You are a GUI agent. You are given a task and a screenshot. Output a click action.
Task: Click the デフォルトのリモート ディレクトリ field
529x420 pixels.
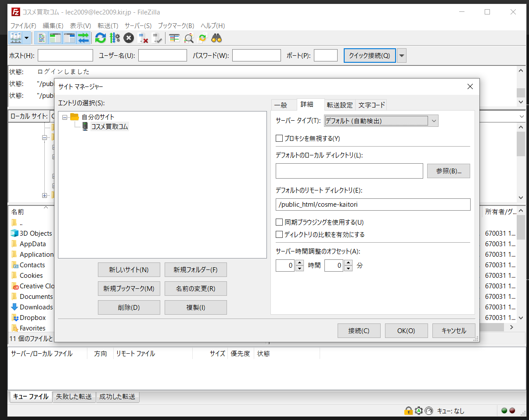pos(373,205)
